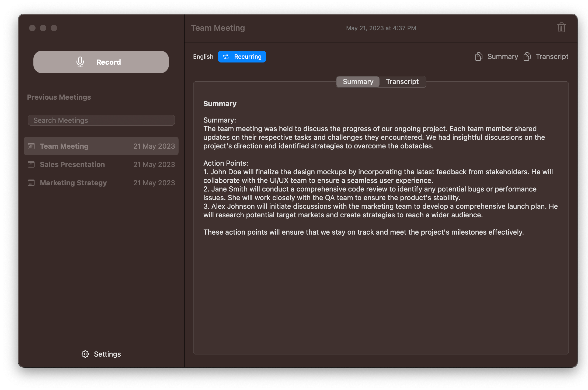Select English language dropdown option
This screenshot has width=588, height=390.
[203, 57]
